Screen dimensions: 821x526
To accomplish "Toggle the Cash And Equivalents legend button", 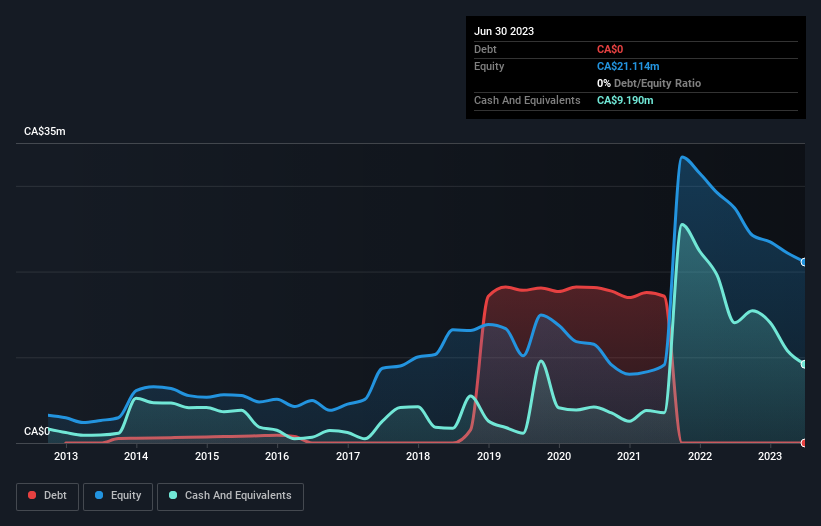I will point(230,496).
